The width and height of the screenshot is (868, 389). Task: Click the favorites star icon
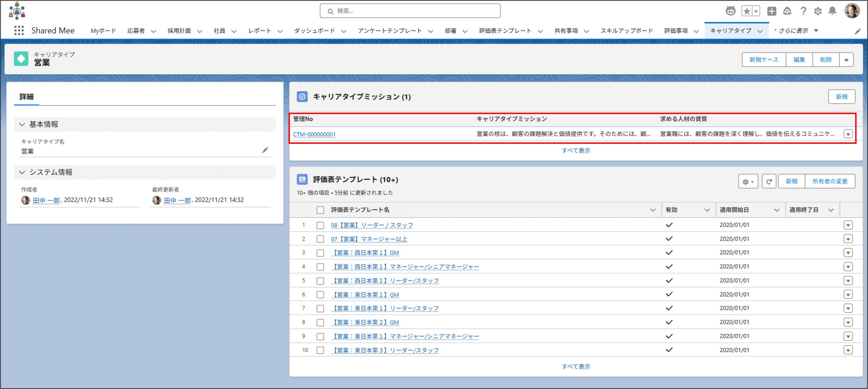747,11
